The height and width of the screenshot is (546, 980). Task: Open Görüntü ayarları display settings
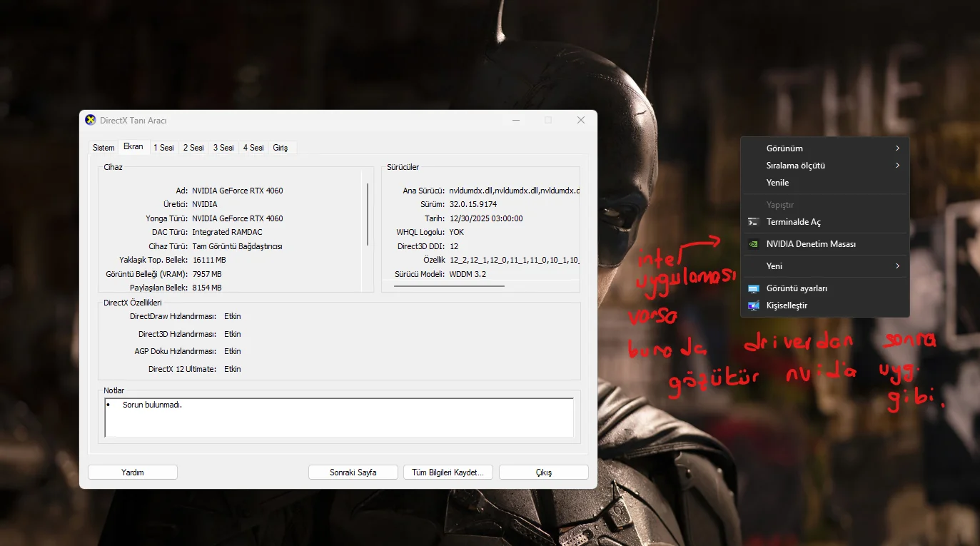point(825,288)
